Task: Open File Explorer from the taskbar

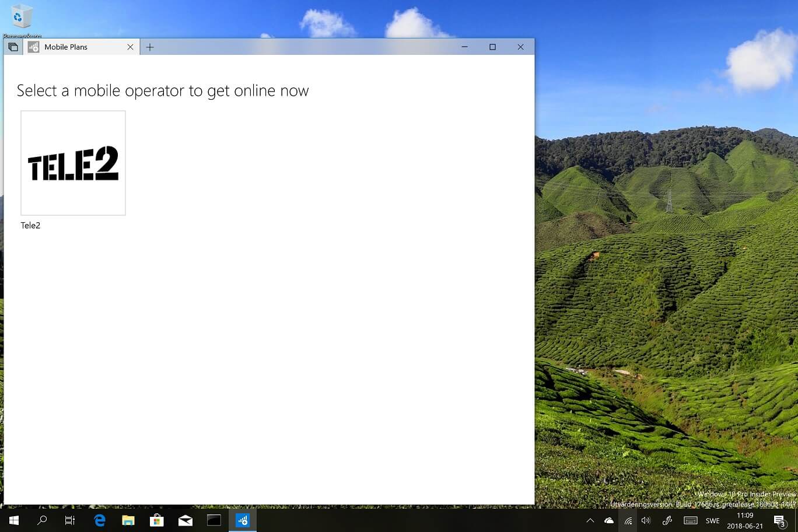Action: 128,520
